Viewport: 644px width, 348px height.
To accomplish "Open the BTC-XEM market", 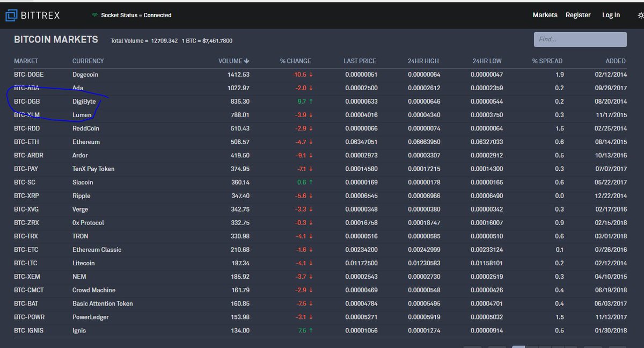I will click(27, 277).
